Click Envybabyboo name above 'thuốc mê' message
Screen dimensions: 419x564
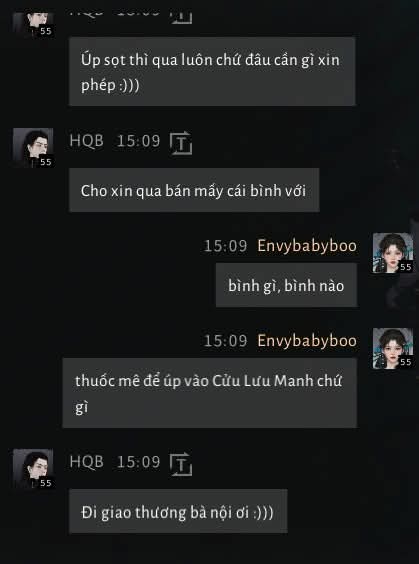(x=307, y=341)
